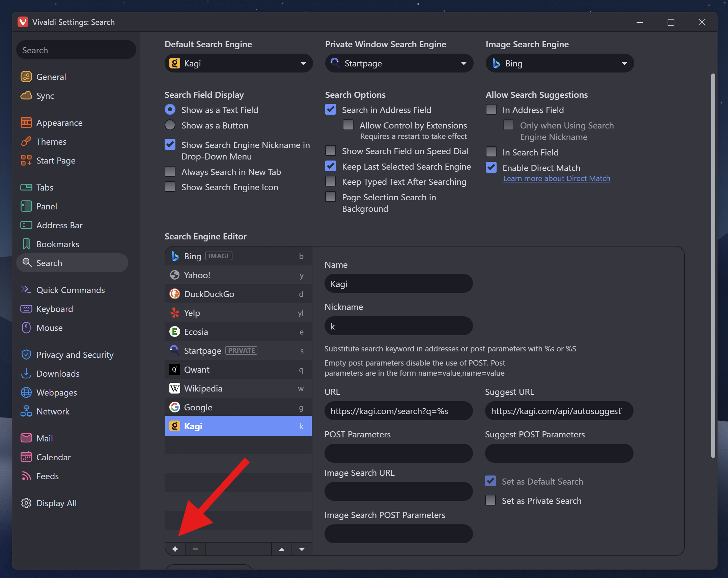728x578 pixels.
Task: Open General settings icon in sidebar
Action: (x=26, y=77)
